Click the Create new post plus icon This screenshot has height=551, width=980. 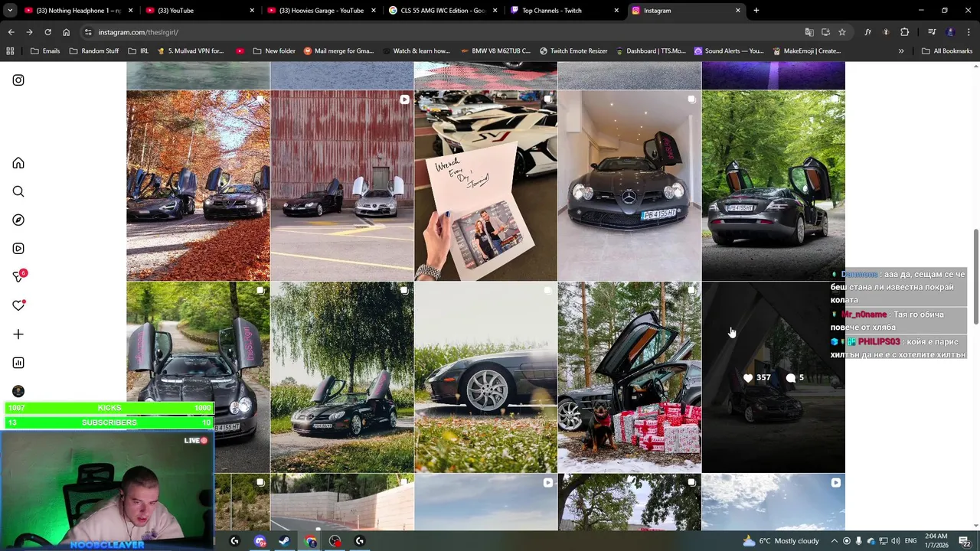pyautogui.click(x=18, y=334)
